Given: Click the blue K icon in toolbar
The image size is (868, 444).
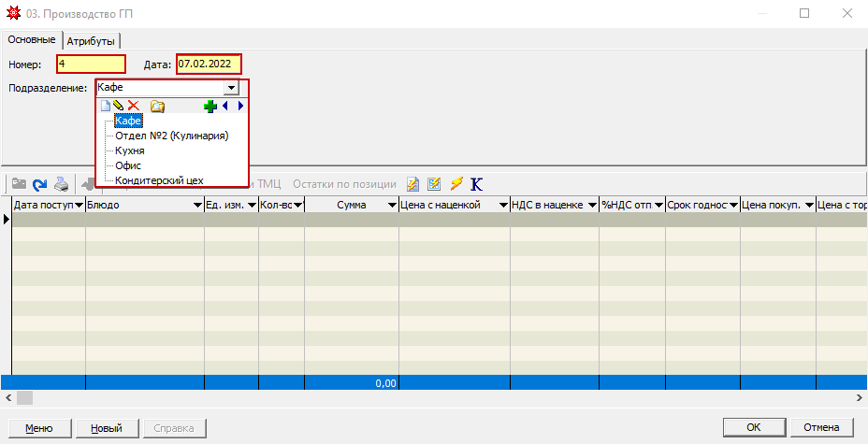Looking at the screenshot, I should point(477,184).
